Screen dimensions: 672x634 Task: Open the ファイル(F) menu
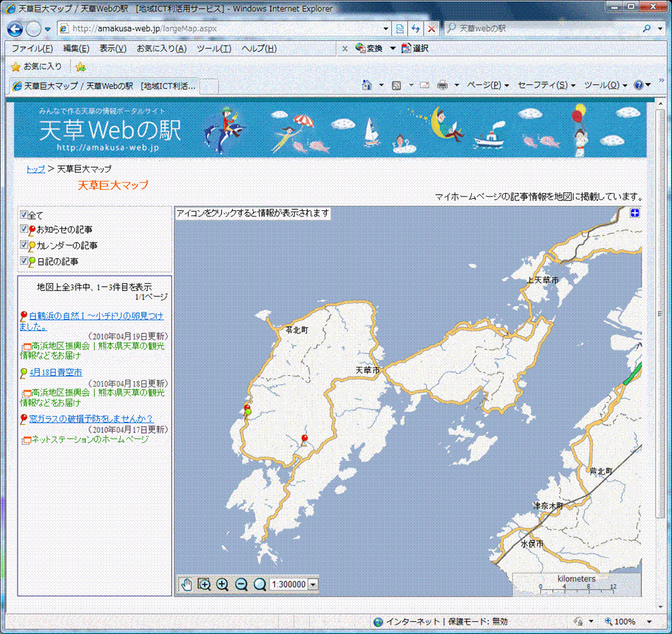(x=32, y=48)
